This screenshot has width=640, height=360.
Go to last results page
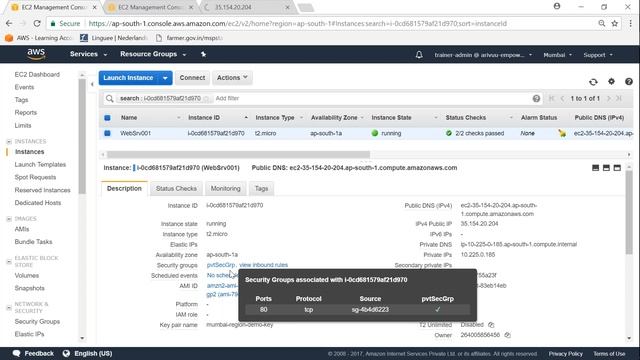pyautogui.click(x=619, y=98)
